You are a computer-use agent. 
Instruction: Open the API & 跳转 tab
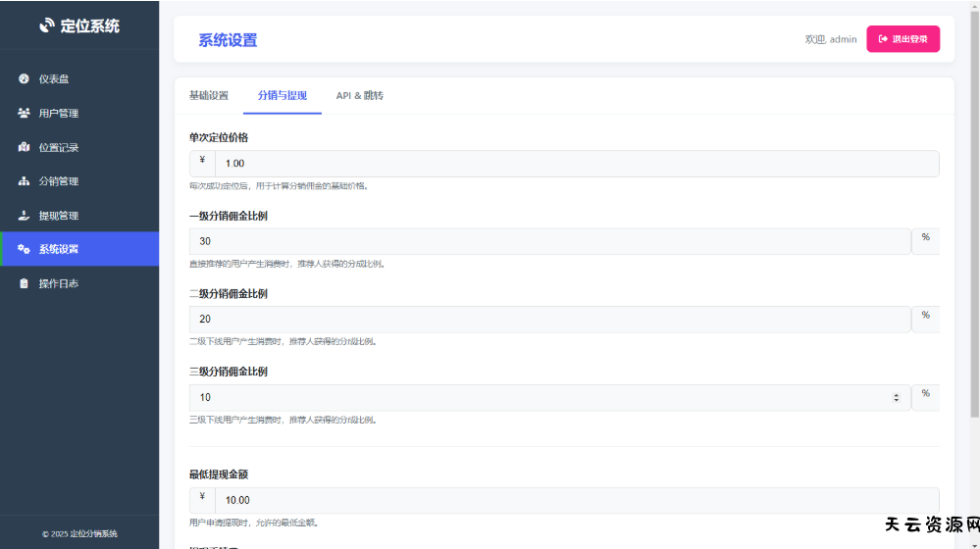[359, 96]
